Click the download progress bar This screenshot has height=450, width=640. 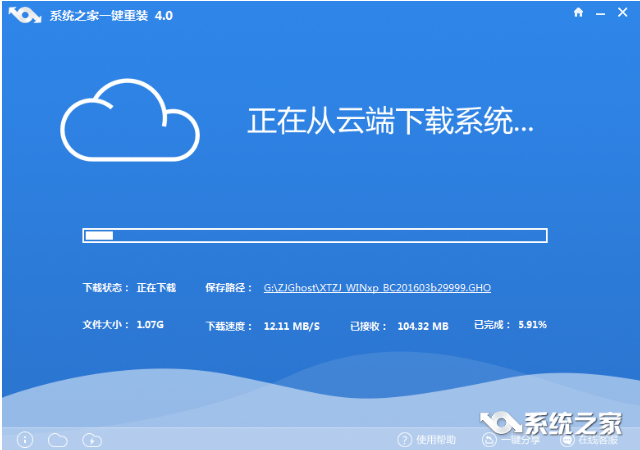(315, 236)
